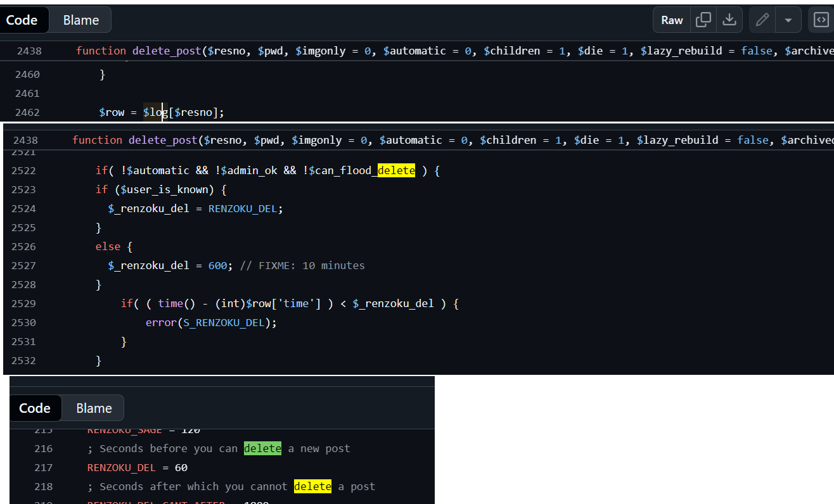Image resolution: width=834 pixels, height=504 pixels.
Task: Select the Code tab beside the Raw toolbar
Action: click(22, 20)
